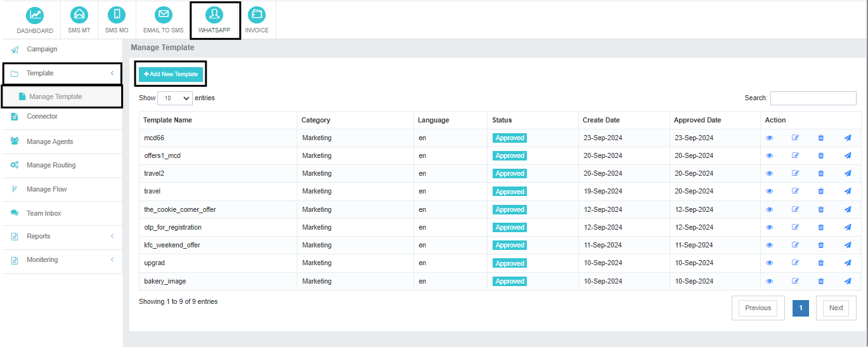
Task: Open Email to SMS tab
Action: (164, 20)
